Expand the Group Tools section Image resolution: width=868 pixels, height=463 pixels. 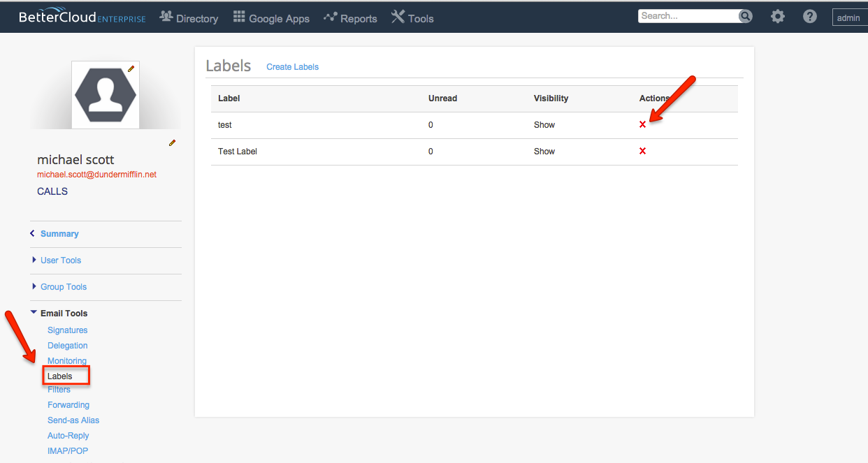tap(64, 287)
